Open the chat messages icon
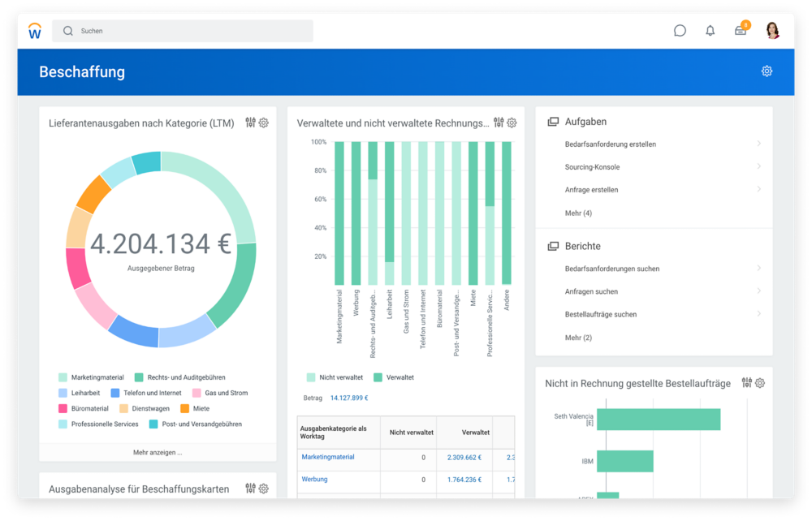 click(x=680, y=31)
